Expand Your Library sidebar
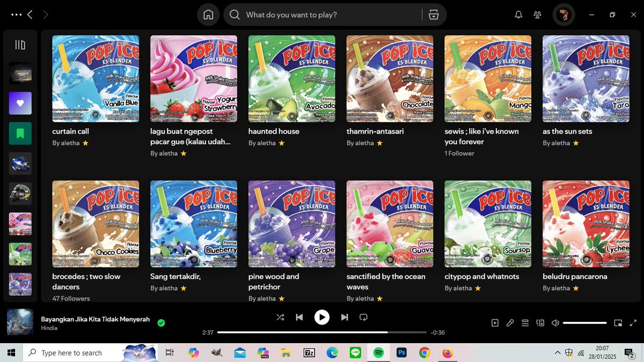Viewport: 644px width, 362px height. [x=20, y=45]
